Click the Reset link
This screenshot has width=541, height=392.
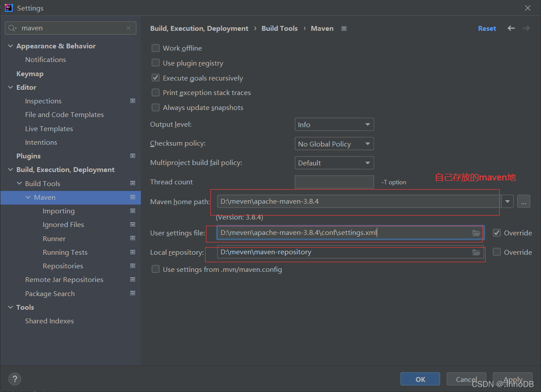[487, 28]
